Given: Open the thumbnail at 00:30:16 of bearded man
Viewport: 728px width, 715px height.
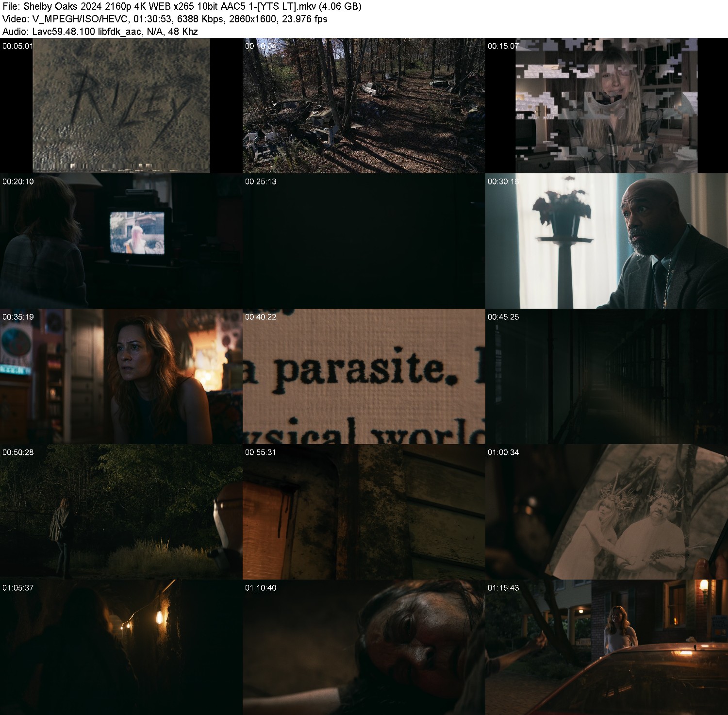Looking at the screenshot, I should click(607, 241).
